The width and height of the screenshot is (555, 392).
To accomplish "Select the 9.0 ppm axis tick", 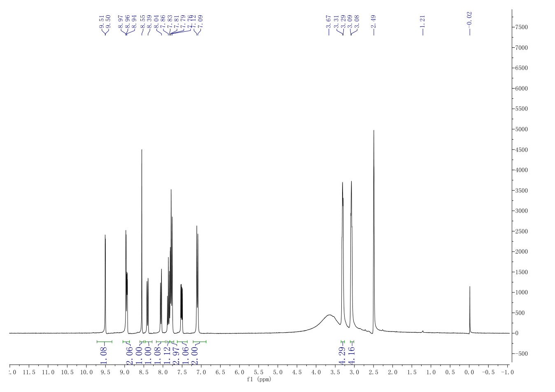I will coord(124,372).
